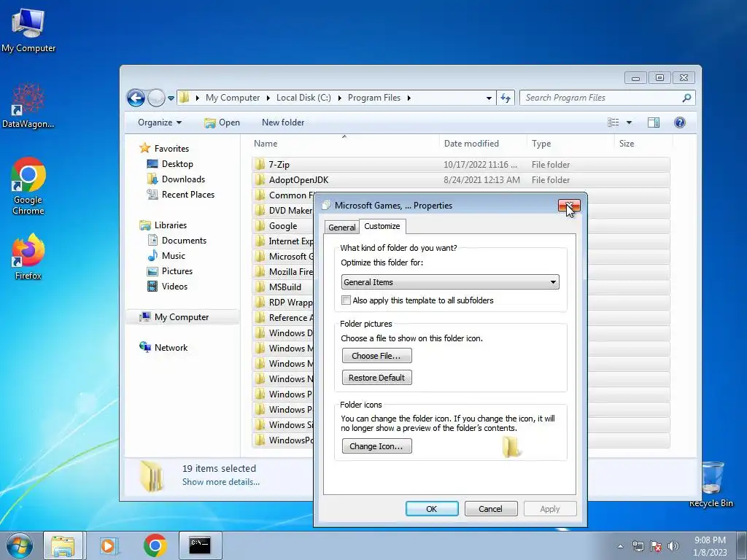Toggle the preview pane icon
747x560 pixels.
tap(653, 122)
